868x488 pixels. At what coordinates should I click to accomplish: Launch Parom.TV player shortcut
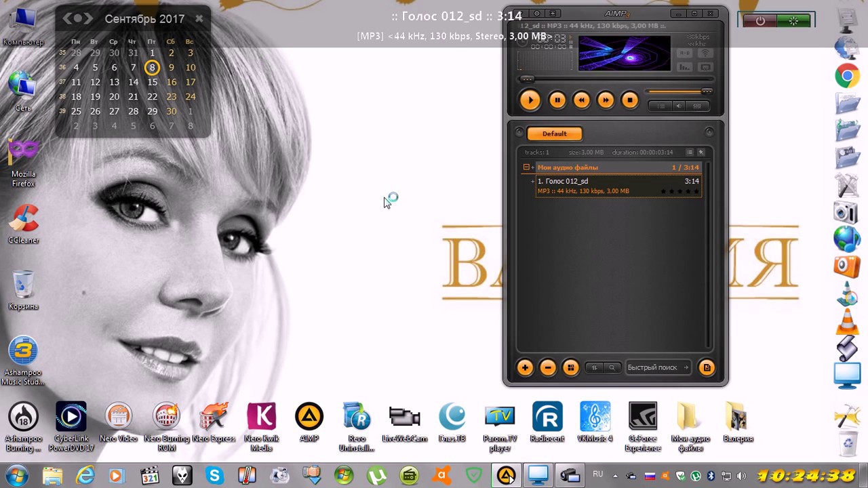500,427
